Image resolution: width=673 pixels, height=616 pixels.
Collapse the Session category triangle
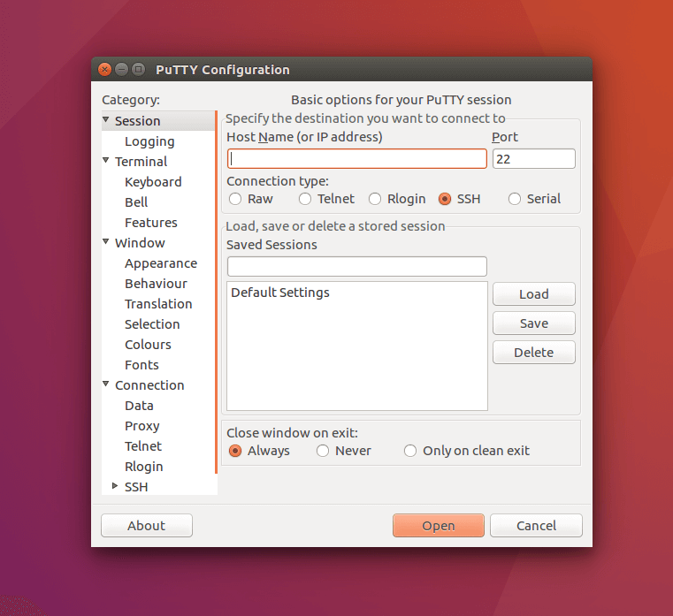106,119
